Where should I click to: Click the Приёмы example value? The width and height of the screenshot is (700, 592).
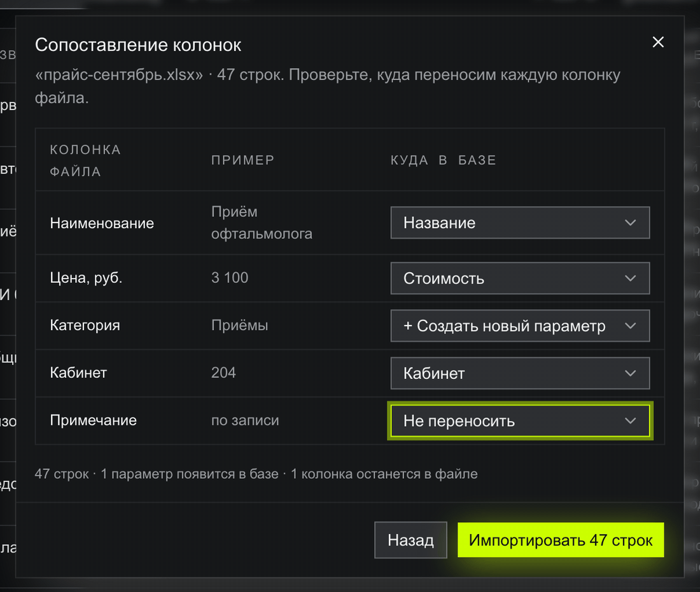240,325
